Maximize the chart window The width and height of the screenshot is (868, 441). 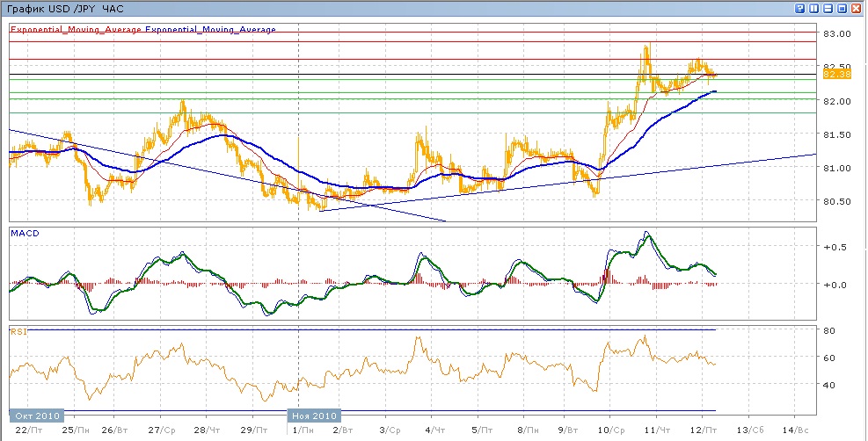pyautogui.click(x=842, y=8)
